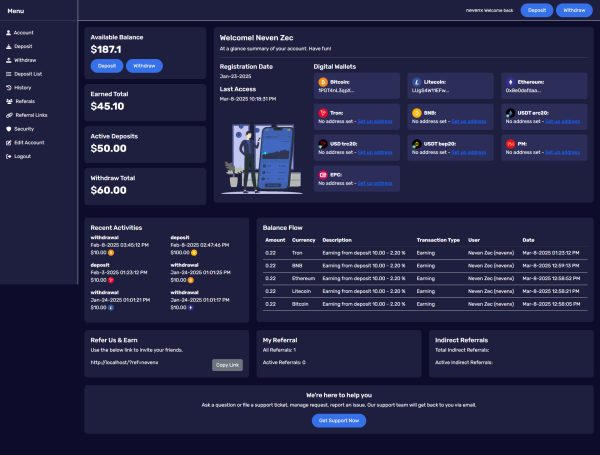Click the Bitcoin wallet coin icon
The image size is (600, 455).
[323, 82]
